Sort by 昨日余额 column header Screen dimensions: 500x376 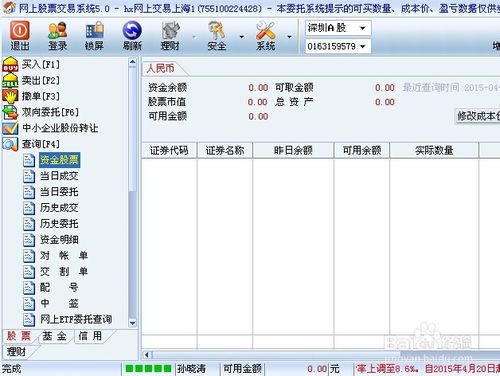293,150
